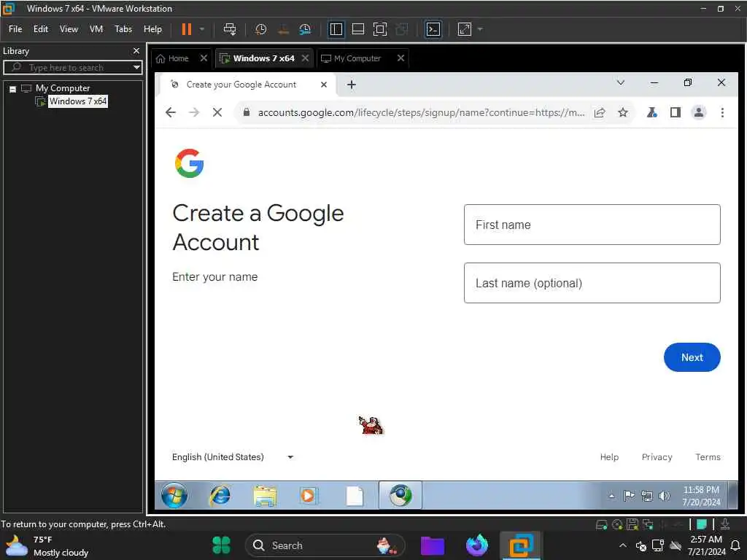
Task: Open the Chrome profile avatar
Action: (698, 112)
